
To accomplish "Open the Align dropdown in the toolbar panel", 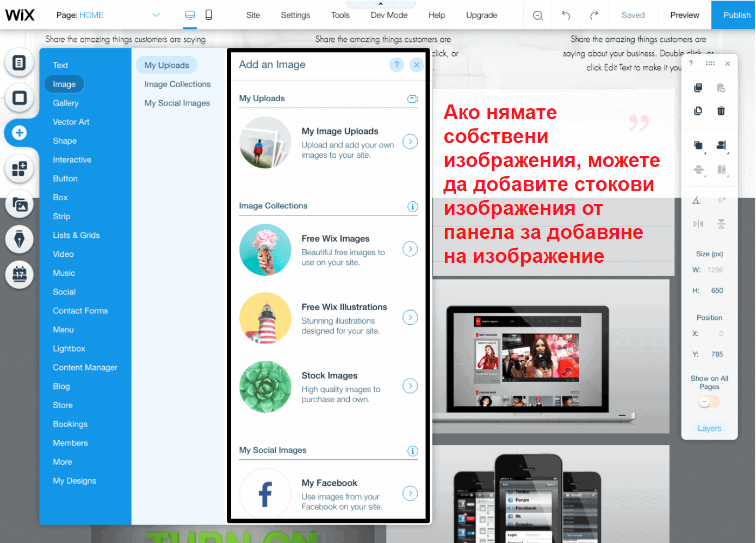I will (721, 145).
